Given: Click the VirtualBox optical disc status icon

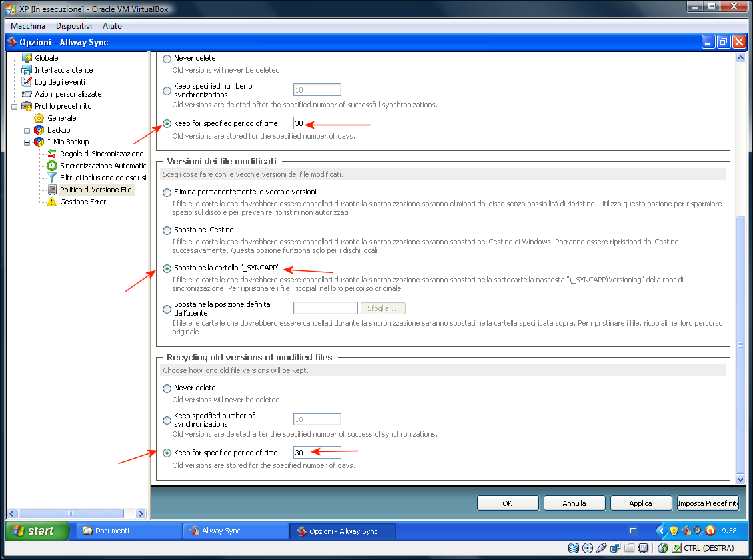Looking at the screenshot, I should click(588, 548).
